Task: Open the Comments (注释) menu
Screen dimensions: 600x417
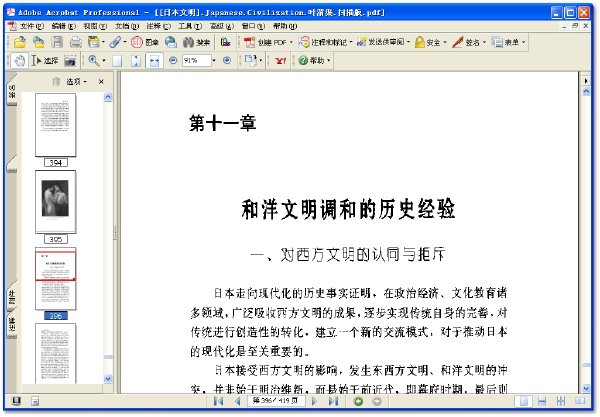Action: click(x=158, y=26)
